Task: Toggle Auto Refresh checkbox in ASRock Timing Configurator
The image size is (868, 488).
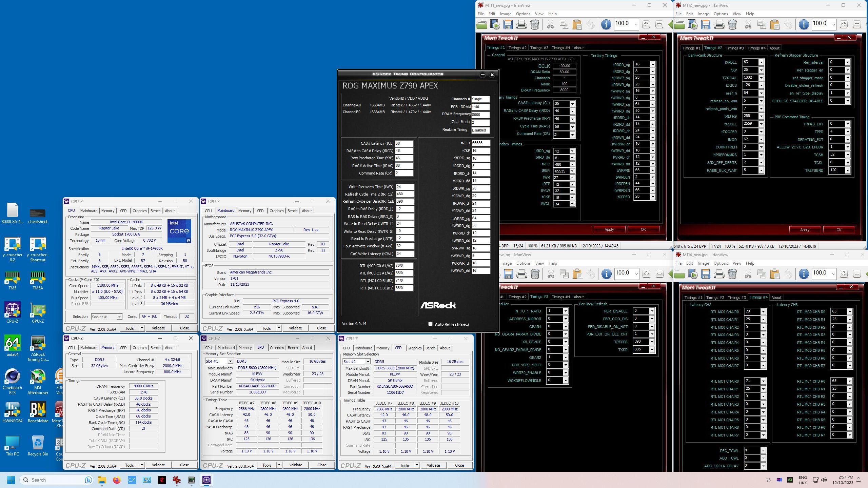Action: [x=430, y=324]
